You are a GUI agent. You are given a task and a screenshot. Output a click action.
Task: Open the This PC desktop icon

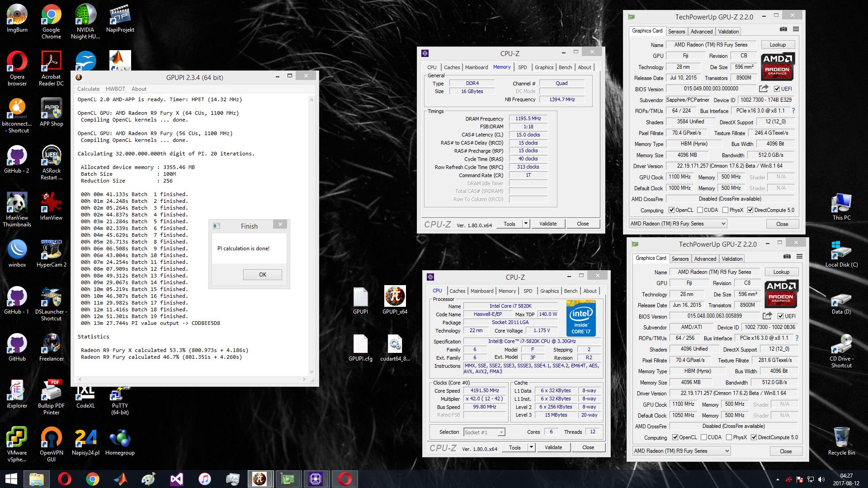pyautogui.click(x=841, y=206)
